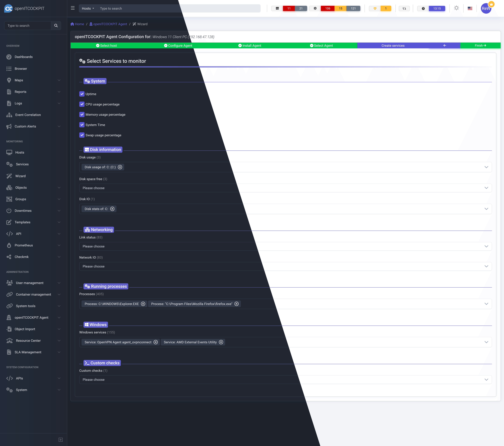Remove the firefox.exe process tag
Screen dimensions: 504x446
pos(236,304)
